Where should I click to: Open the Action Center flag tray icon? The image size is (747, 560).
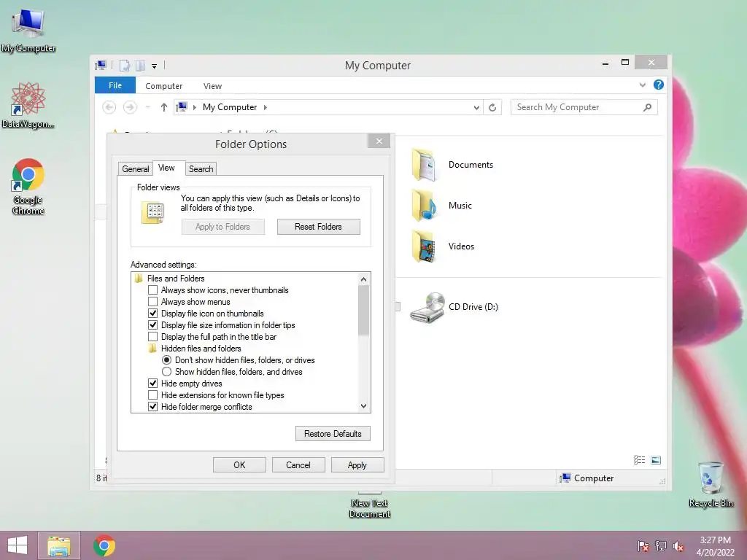(x=643, y=546)
